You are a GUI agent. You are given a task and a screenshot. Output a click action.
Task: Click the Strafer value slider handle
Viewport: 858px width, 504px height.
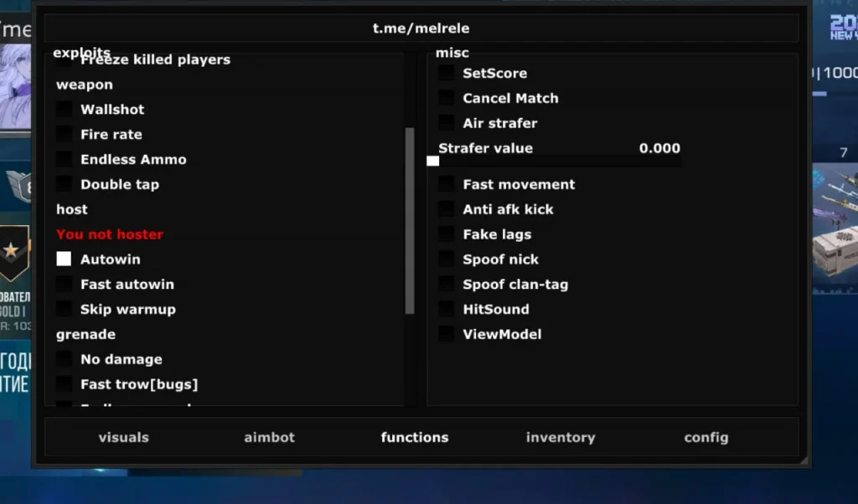(432, 161)
